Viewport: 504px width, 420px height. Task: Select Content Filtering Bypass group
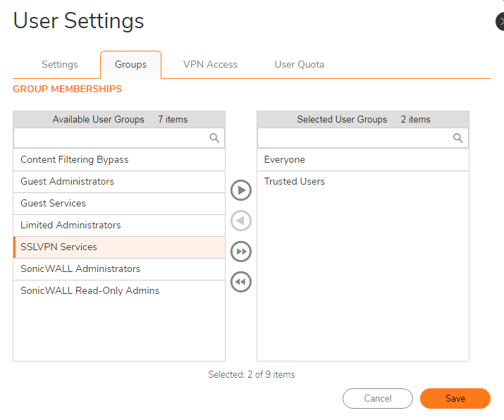(119, 160)
